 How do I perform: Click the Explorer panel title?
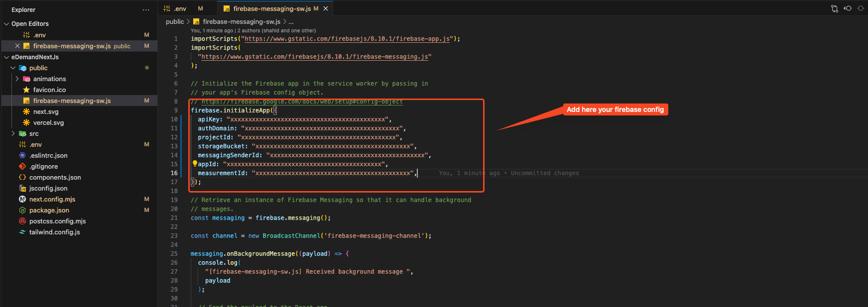pyautogui.click(x=23, y=10)
